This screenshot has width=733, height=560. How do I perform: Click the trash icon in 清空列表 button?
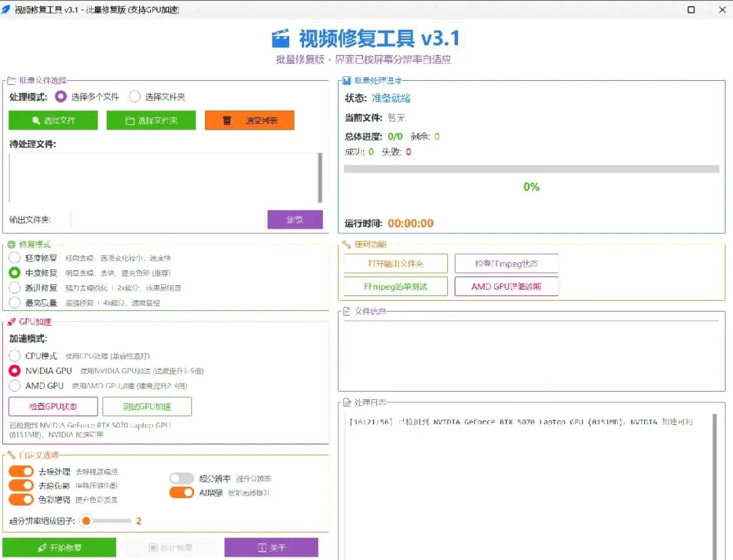click(227, 121)
